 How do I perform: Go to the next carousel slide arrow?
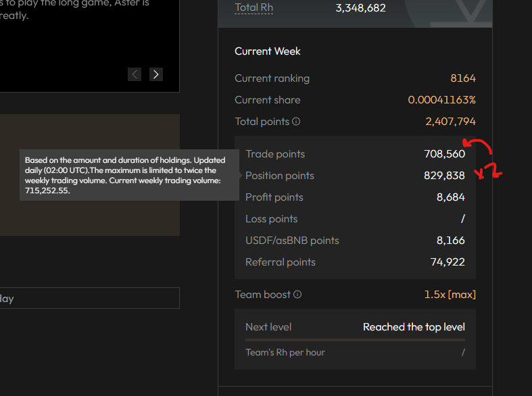coord(156,74)
